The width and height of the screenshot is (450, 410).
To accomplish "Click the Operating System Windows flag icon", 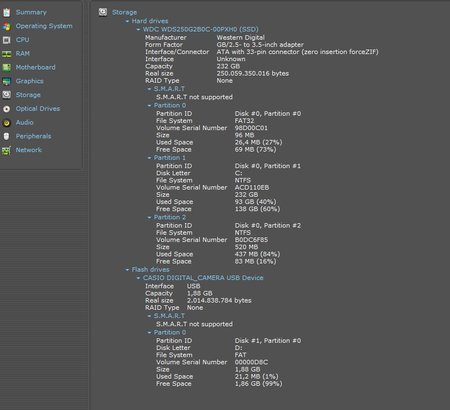I will pyautogui.click(x=7, y=26).
